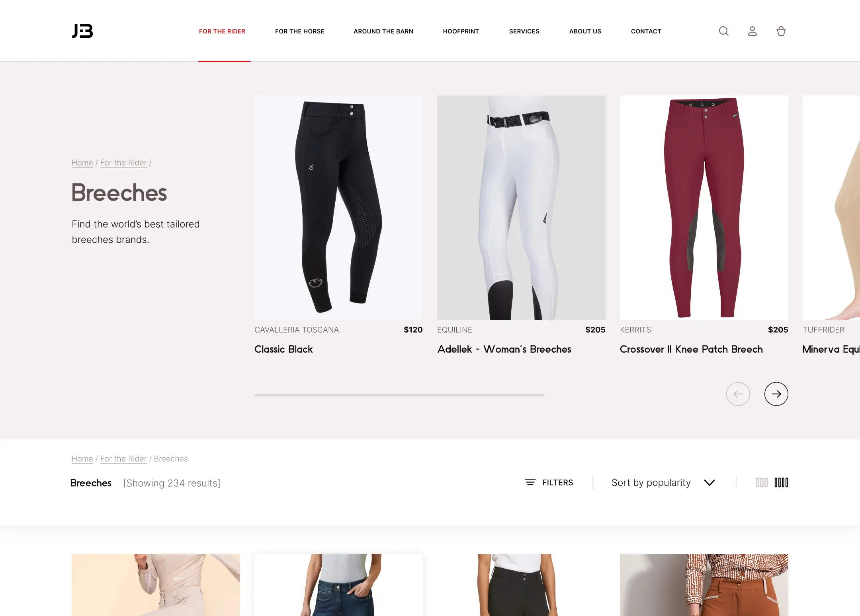860x616 pixels.
Task: Select the compact grid view icon
Action: pos(781,482)
